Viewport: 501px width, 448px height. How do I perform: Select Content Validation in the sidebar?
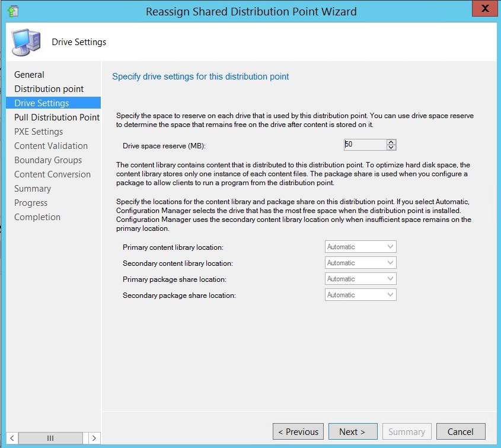pos(50,145)
